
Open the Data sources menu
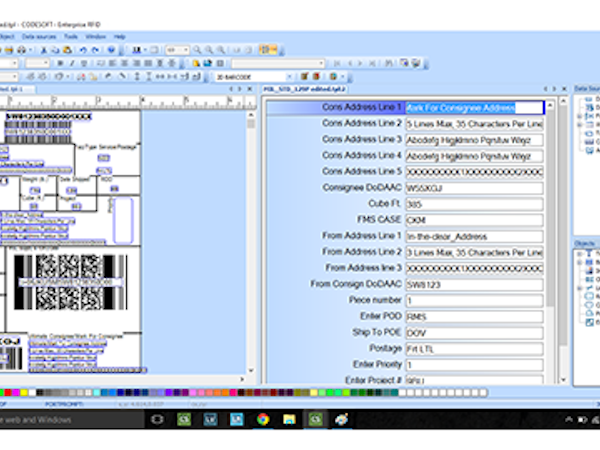pos(39,37)
